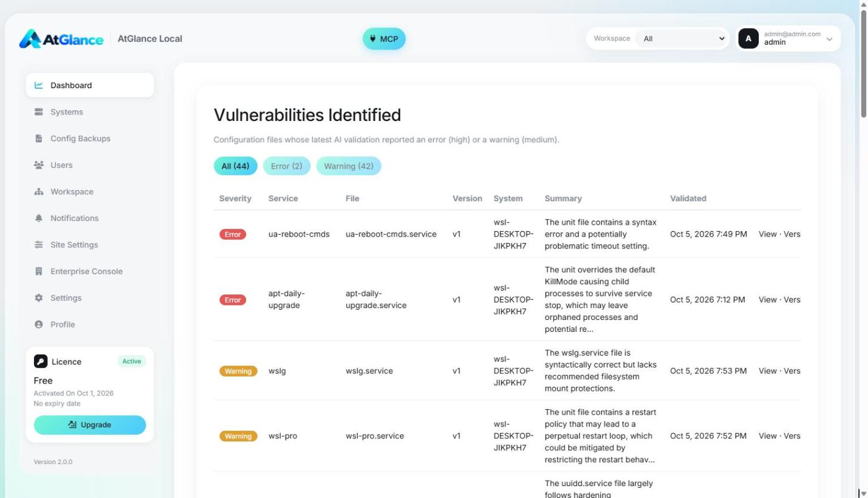Screen dimensions: 868x498
Task: Click the Licence key icon
Action: [41, 362]
